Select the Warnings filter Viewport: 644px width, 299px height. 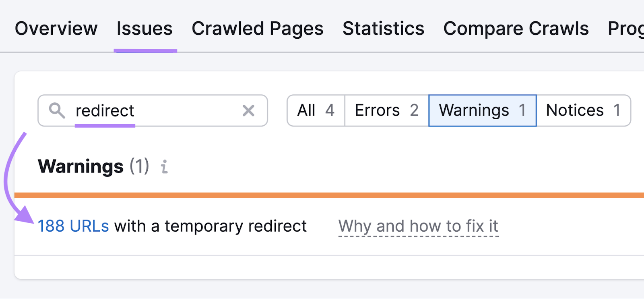482,110
